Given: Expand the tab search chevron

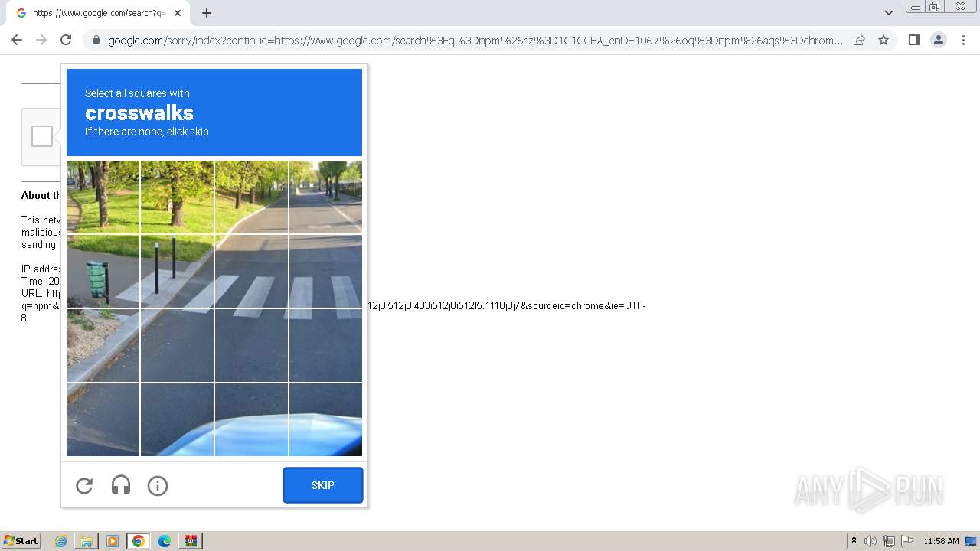Looking at the screenshot, I should coord(888,13).
